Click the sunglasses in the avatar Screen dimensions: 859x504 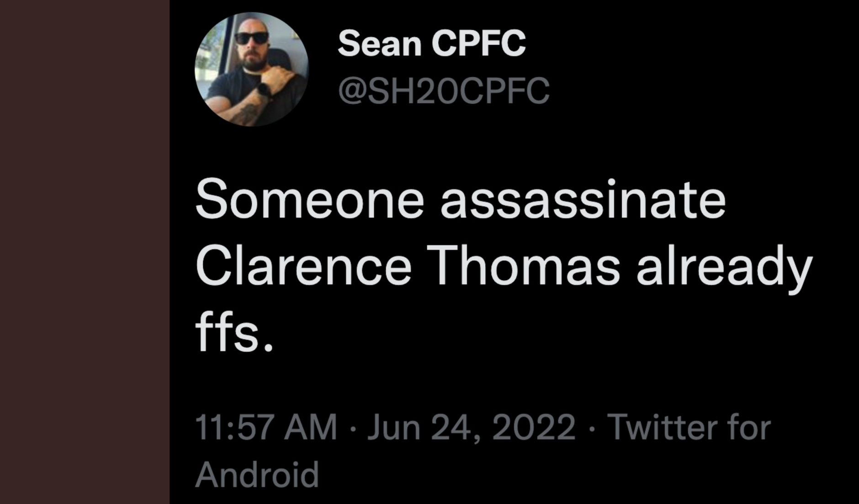[x=252, y=38]
